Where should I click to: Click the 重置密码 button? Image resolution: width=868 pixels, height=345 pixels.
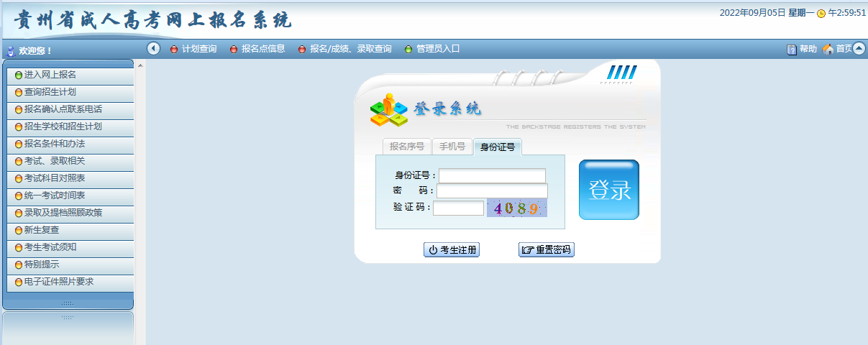coord(546,250)
